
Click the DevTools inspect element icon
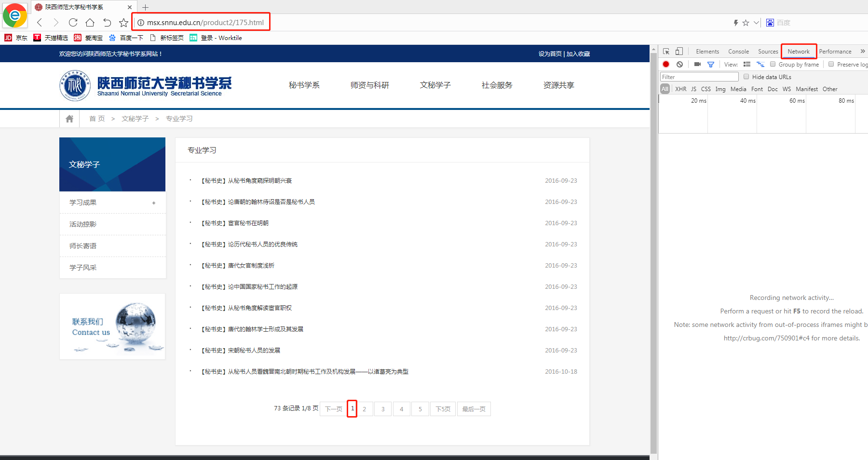(666, 52)
